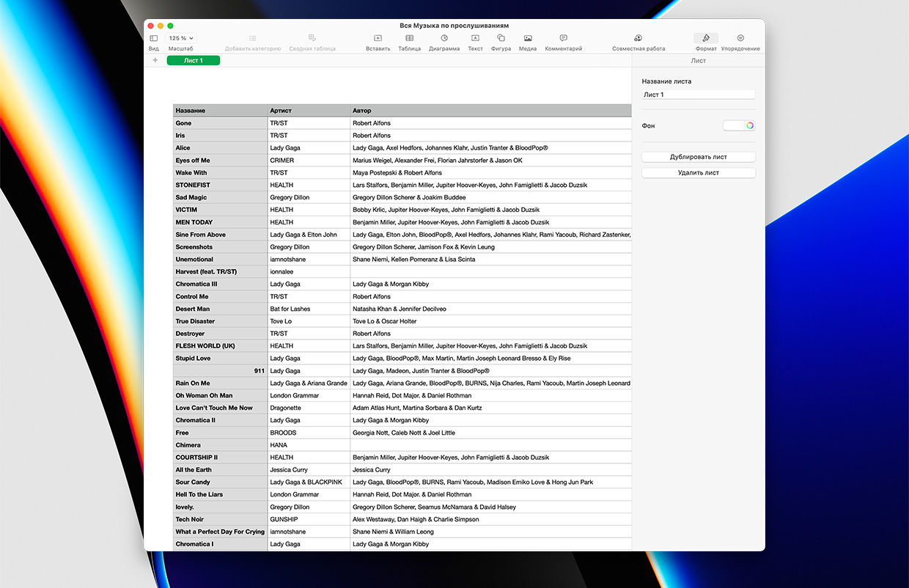Select the Артист column header
909x588 pixels.
[x=309, y=111]
